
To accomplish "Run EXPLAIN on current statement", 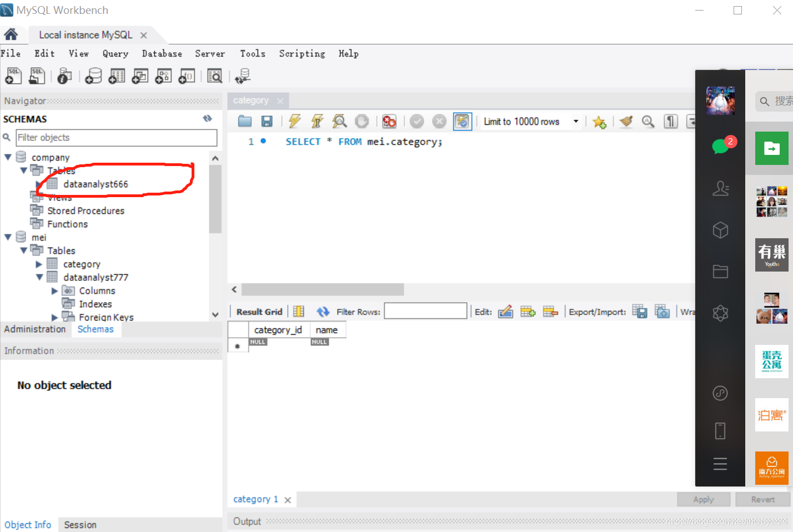I will click(x=339, y=121).
